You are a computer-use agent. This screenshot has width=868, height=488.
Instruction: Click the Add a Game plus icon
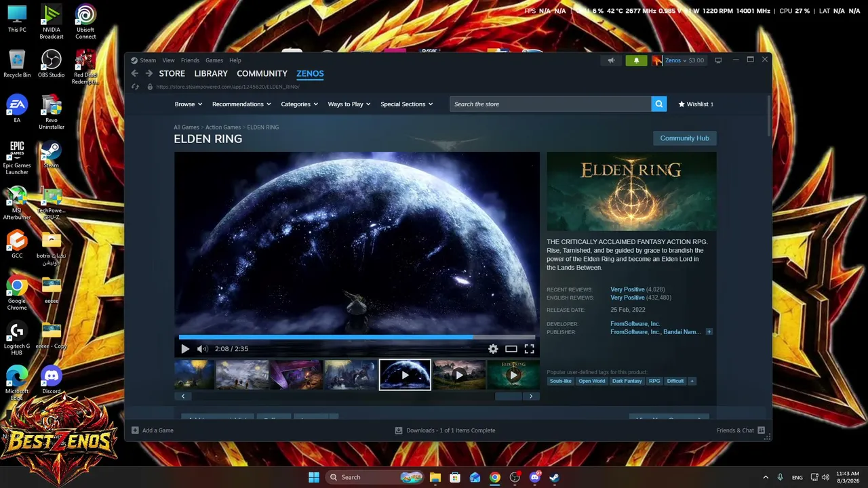(135, 430)
